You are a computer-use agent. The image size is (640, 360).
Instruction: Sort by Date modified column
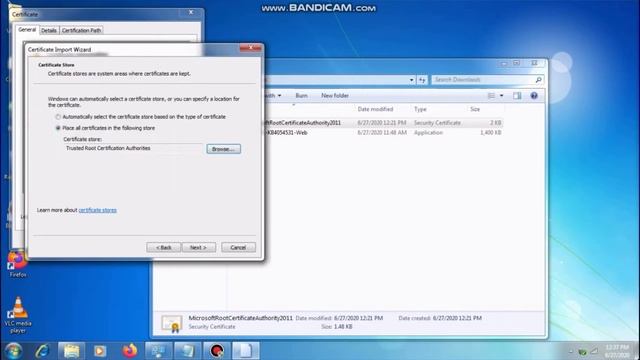375,109
